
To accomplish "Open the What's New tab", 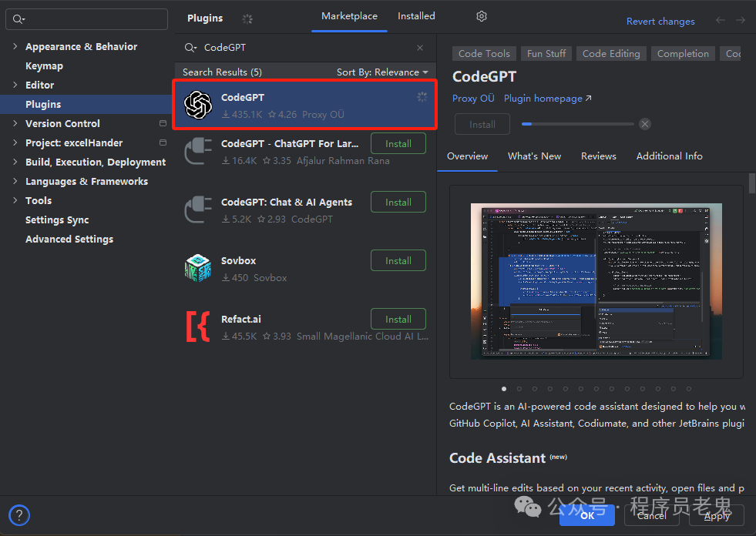I will [x=534, y=156].
